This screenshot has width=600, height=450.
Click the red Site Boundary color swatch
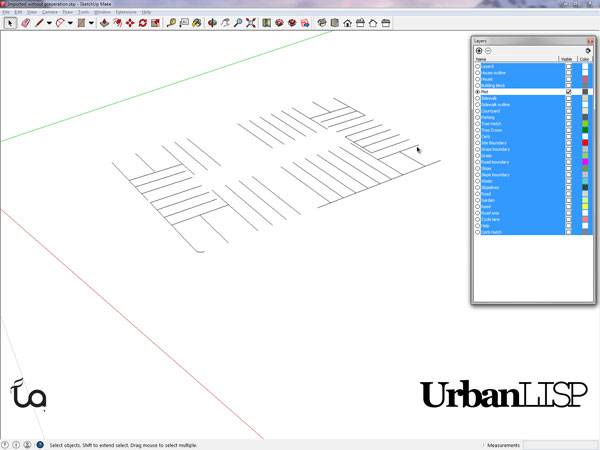(x=585, y=142)
